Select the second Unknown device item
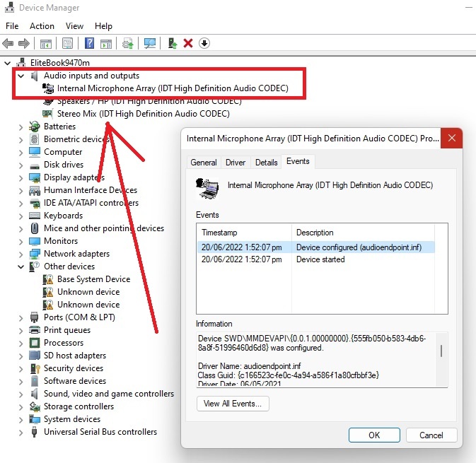Viewport: 476px width, 463px height. (x=88, y=305)
